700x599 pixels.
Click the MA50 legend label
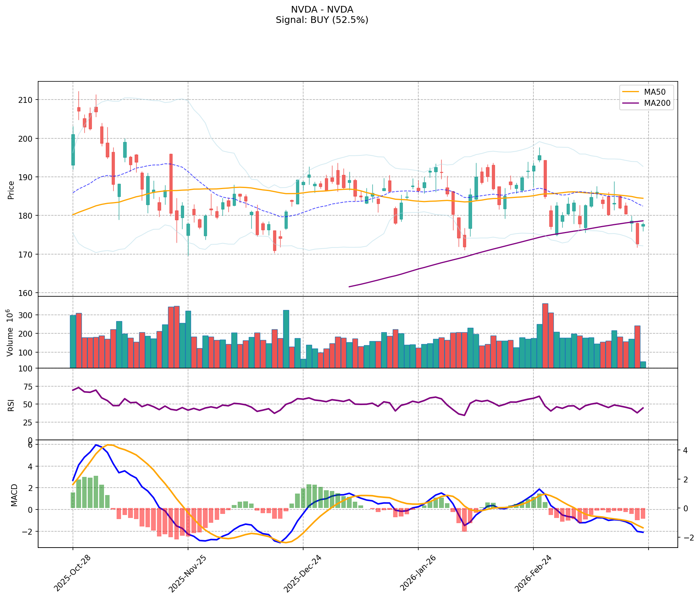pos(654,92)
